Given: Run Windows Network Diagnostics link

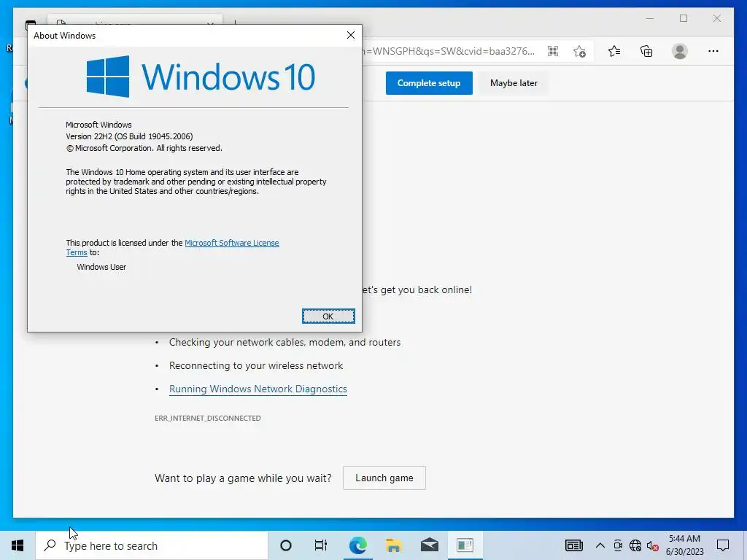Looking at the screenshot, I should click(258, 389).
